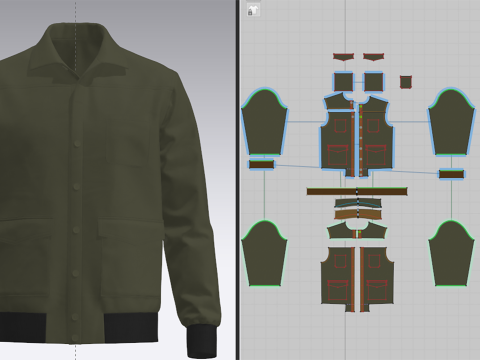Select the right collar pattern piece at top
The width and height of the screenshot is (480, 360).
374,57
